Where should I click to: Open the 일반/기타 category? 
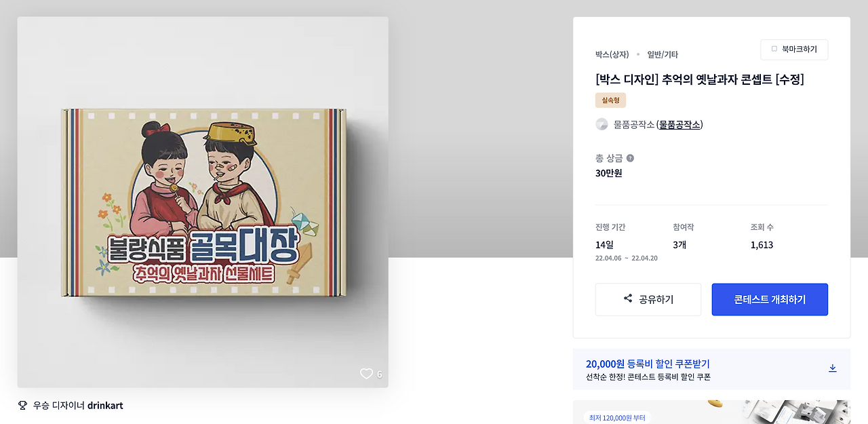(x=662, y=54)
